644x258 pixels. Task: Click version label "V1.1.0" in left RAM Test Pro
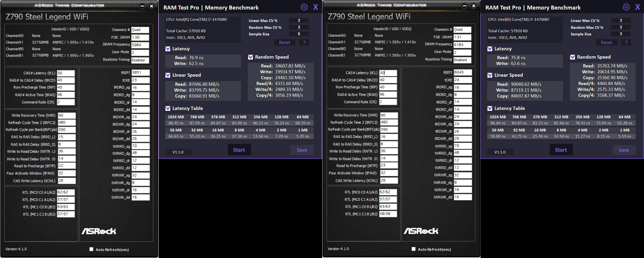178,152
